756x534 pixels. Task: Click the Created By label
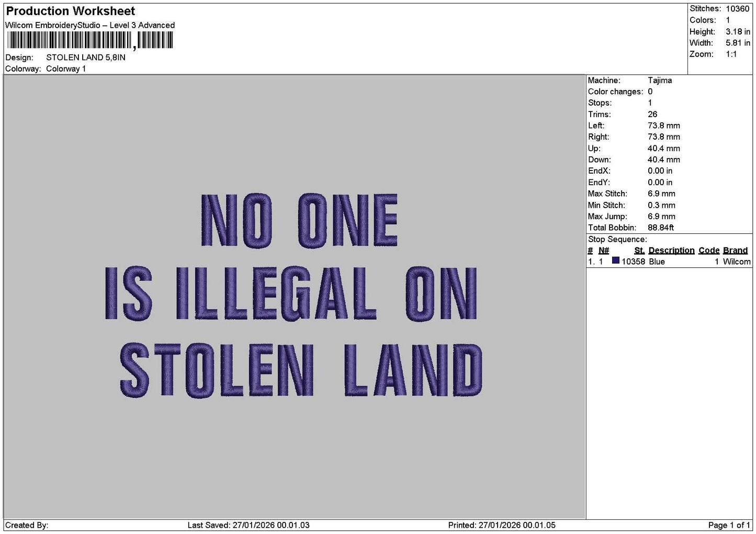coord(27,525)
